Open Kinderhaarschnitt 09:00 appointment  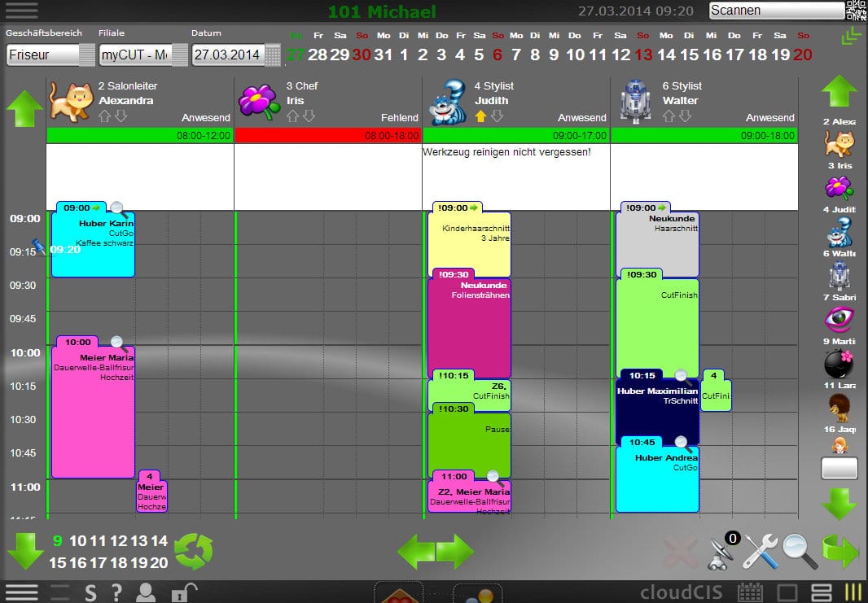pyautogui.click(x=470, y=243)
